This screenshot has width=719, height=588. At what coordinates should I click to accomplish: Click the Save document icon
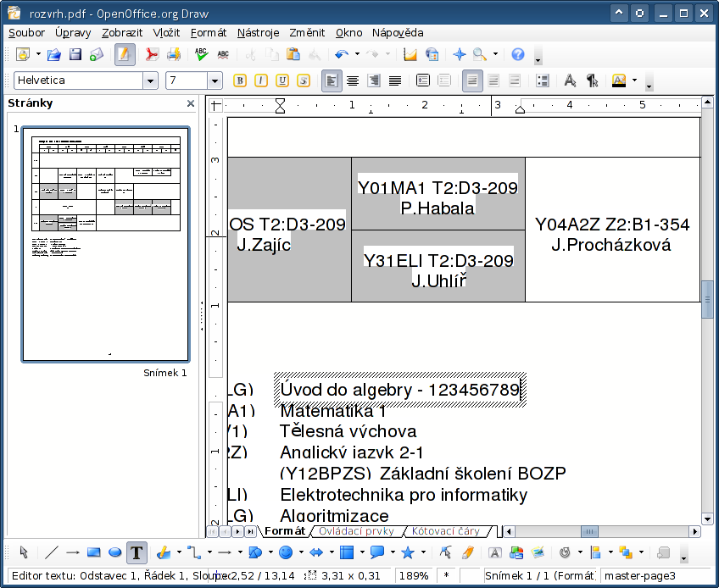[x=75, y=54]
